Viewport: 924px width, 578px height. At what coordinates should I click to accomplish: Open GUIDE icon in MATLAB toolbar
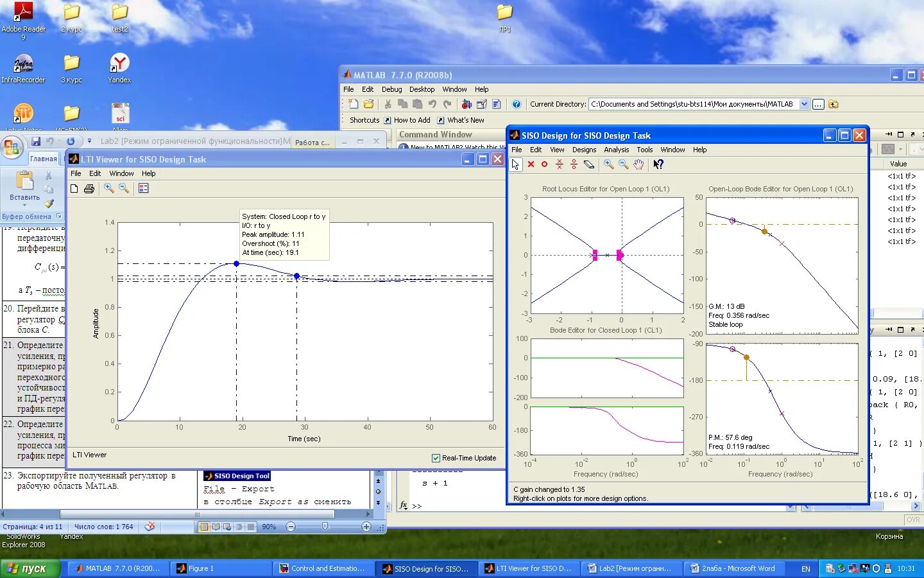tap(481, 104)
